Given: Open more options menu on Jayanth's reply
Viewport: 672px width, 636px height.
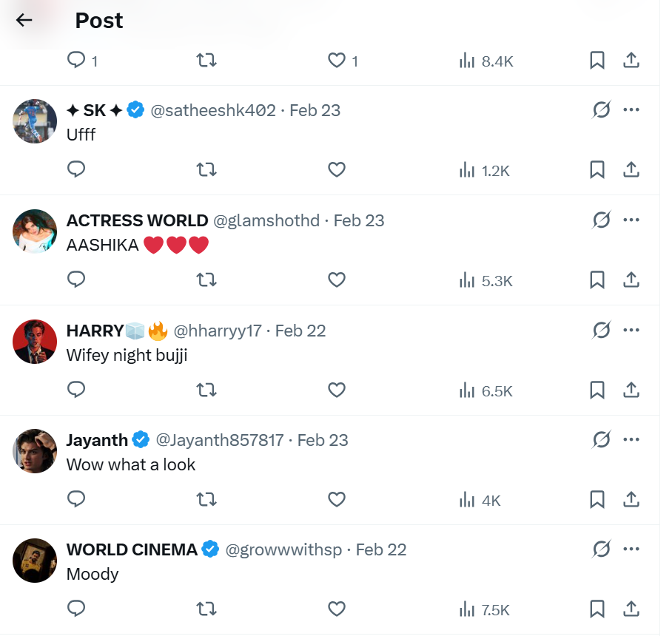Looking at the screenshot, I should pyautogui.click(x=631, y=440).
